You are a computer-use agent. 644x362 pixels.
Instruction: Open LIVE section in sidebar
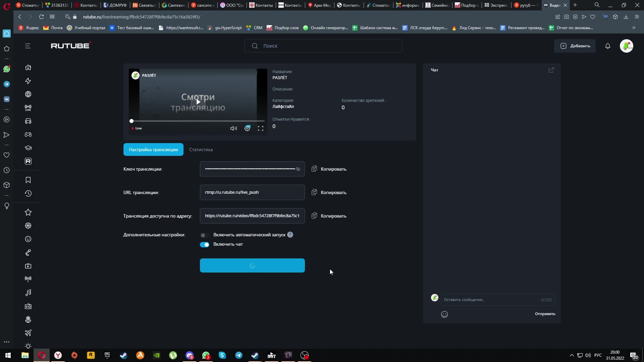tap(28, 108)
